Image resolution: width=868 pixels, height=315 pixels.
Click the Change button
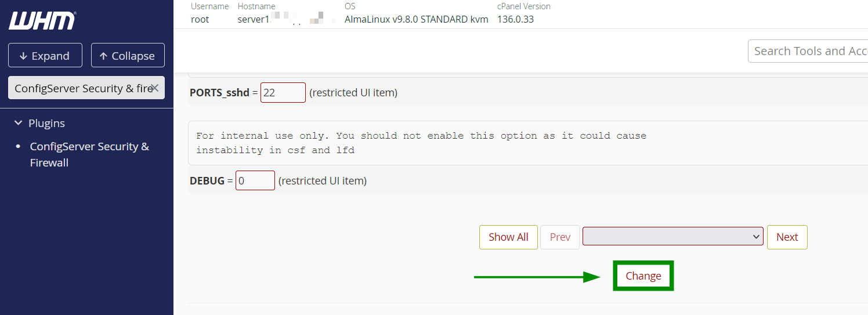(x=643, y=276)
